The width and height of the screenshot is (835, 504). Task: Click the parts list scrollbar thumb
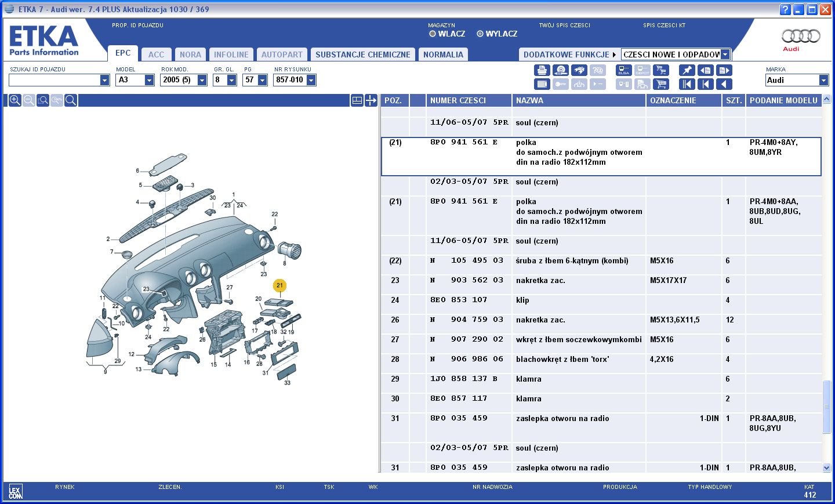(x=827, y=407)
